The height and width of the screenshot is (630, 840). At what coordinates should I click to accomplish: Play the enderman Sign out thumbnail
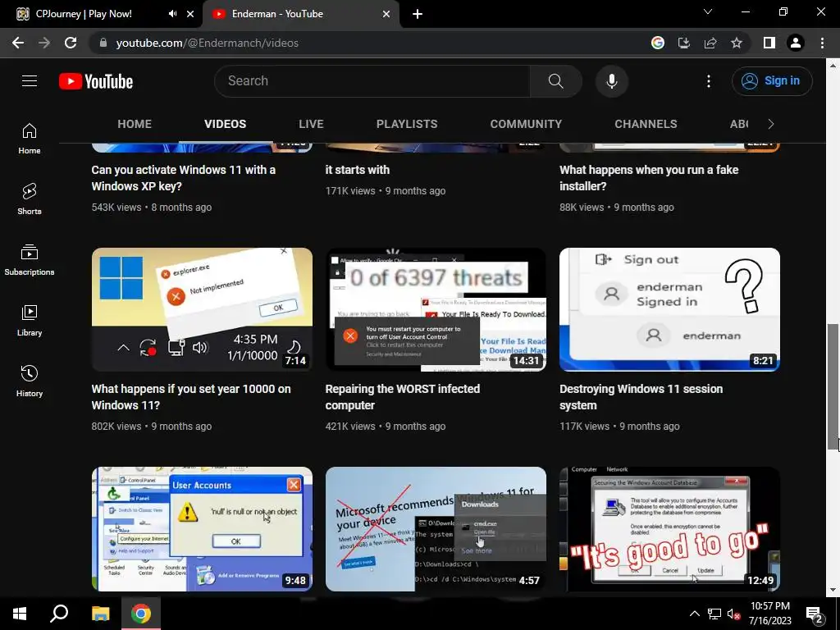pyautogui.click(x=669, y=309)
